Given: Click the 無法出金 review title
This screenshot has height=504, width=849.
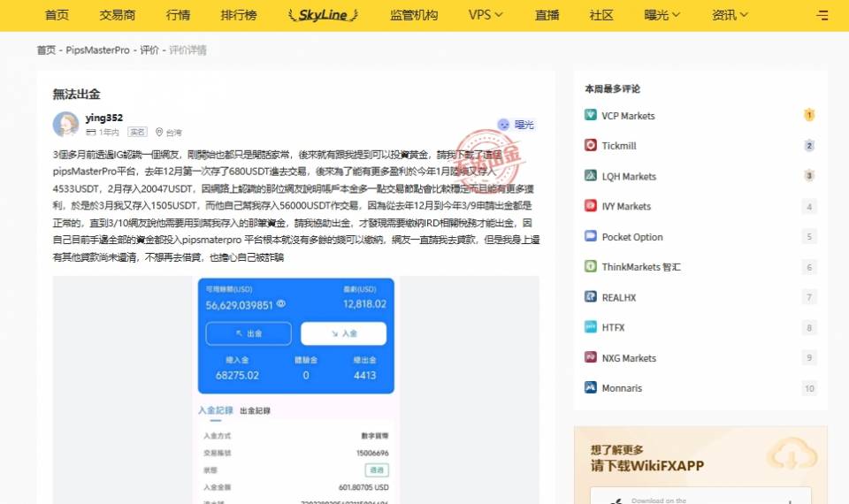Looking at the screenshot, I should (x=76, y=95).
